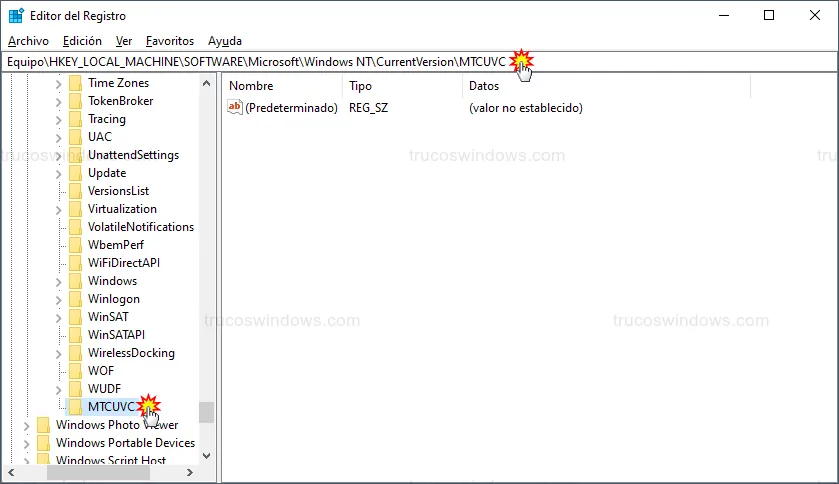Select the WirelessDocking key in tree
The width and height of the screenshot is (839, 484).
[x=130, y=353]
